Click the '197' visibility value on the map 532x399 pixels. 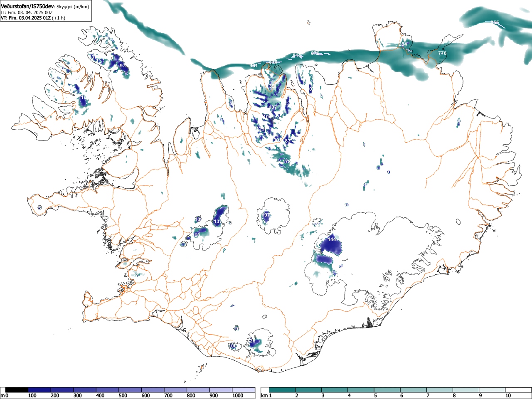pyautogui.click(x=265, y=215)
